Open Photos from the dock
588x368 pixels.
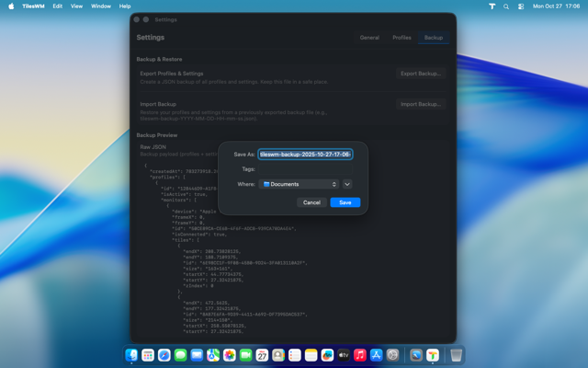230,355
